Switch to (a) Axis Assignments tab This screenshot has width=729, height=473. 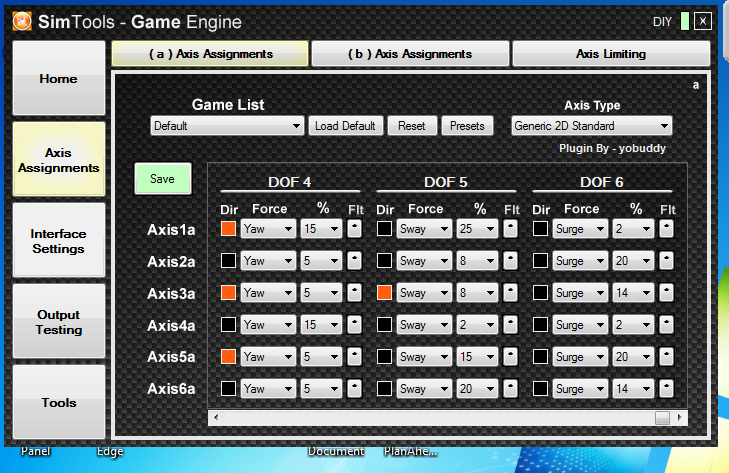point(210,54)
